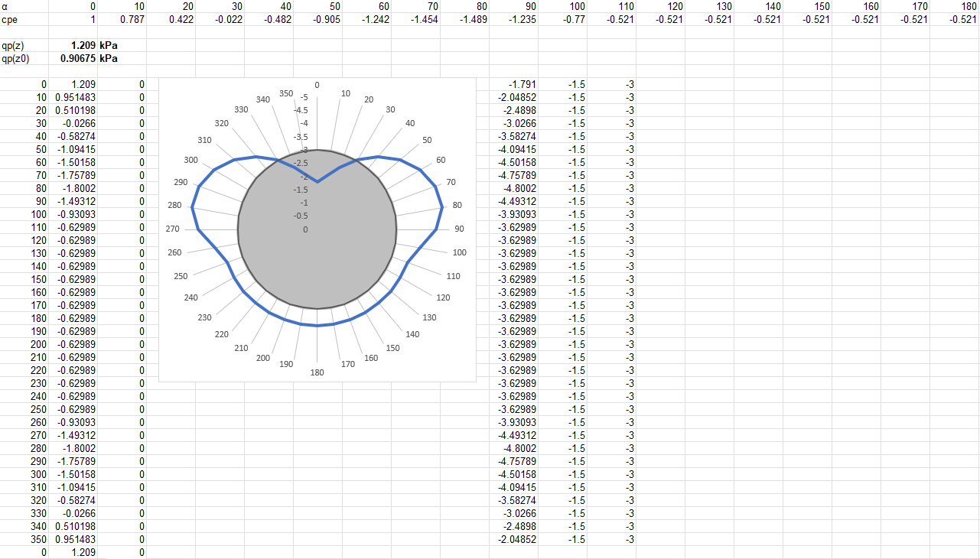Select -1.09415 in the angle 50 row

click(73, 149)
